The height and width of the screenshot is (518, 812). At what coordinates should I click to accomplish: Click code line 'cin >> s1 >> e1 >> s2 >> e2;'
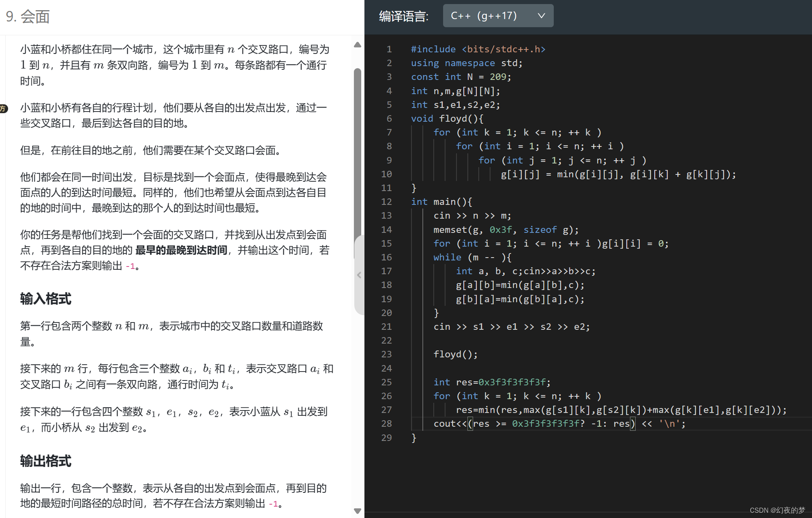click(x=512, y=327)
